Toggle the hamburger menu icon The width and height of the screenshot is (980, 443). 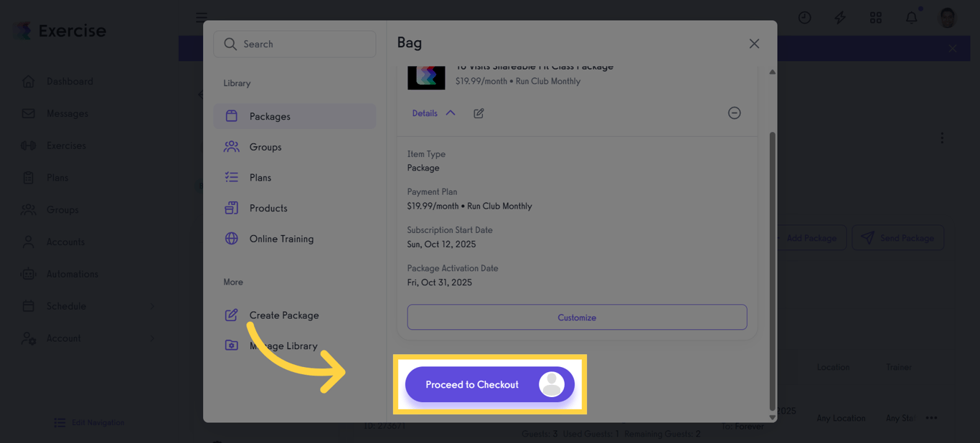(x=202, y=17)
